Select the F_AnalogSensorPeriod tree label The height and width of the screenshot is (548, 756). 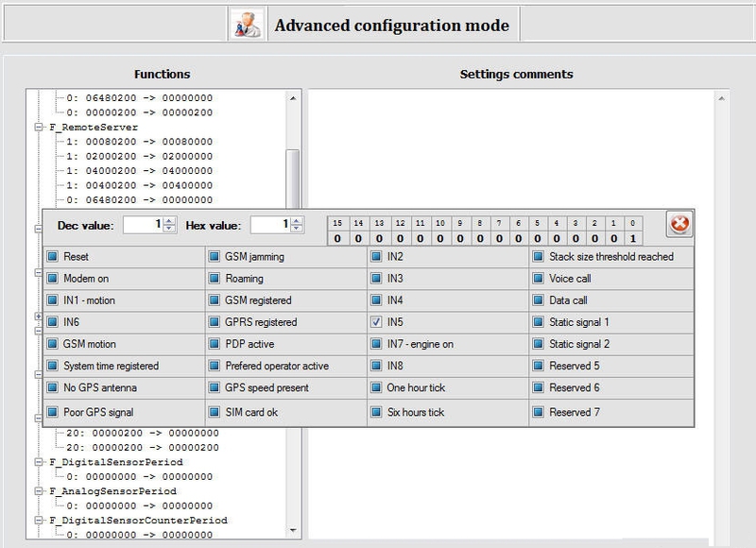click(112, 491)
